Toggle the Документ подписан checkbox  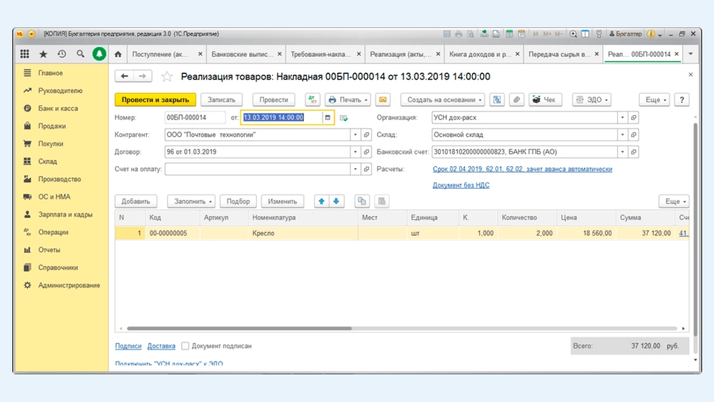(185, 346)
